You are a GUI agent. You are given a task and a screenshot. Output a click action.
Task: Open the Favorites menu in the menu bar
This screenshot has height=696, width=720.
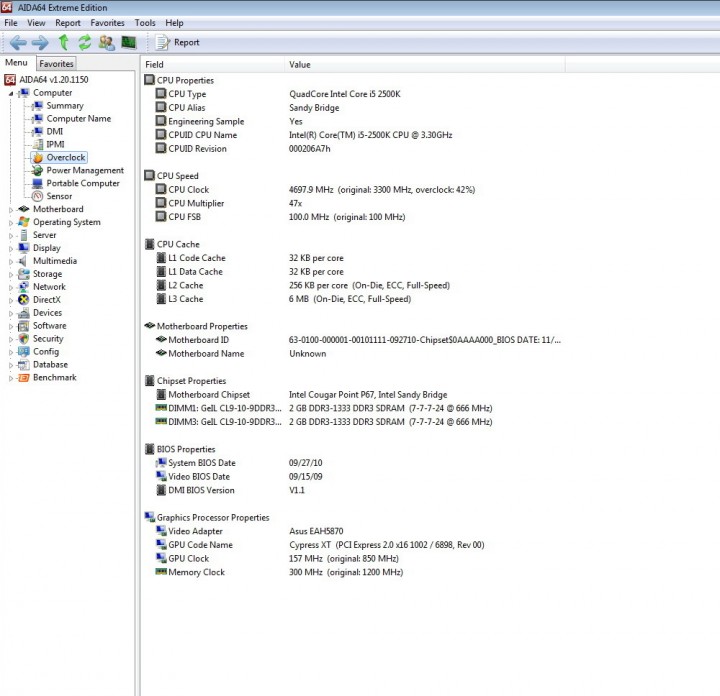tap(107, 23)
